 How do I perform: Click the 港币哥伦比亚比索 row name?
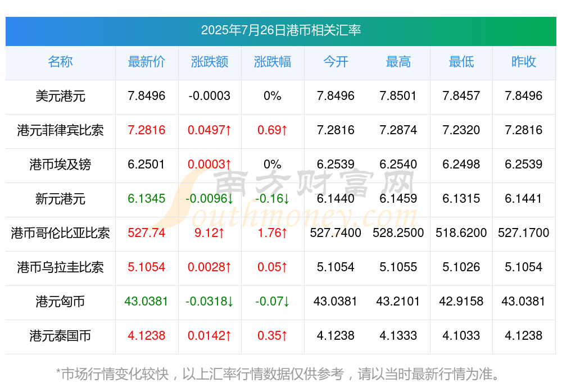click(60, 233)
